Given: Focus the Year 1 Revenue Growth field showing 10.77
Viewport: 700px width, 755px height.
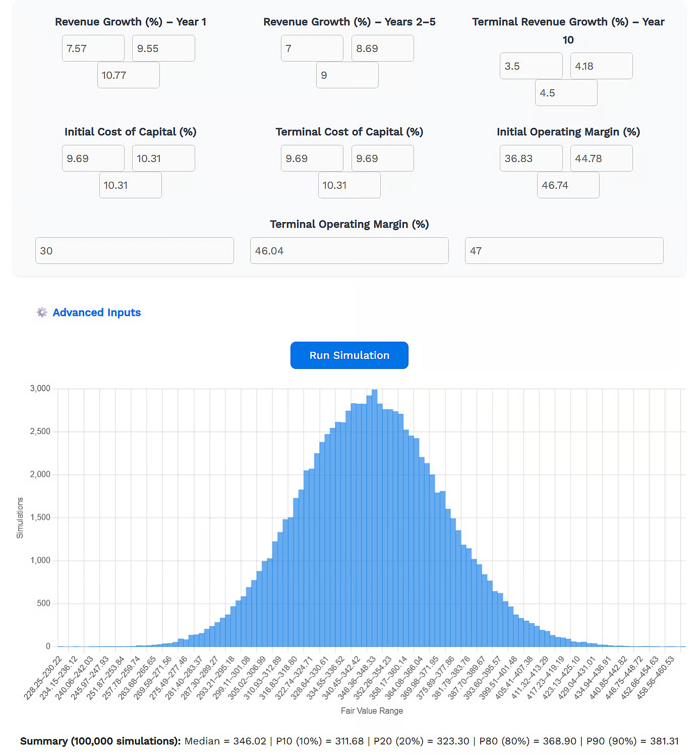Looking at the screenshot, I should [x=129, y=75].
